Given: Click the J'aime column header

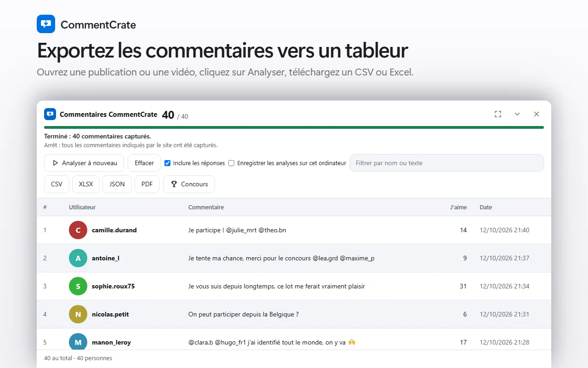Looking at the screenshot, I should pyautogui.click(x=458, y=207).
